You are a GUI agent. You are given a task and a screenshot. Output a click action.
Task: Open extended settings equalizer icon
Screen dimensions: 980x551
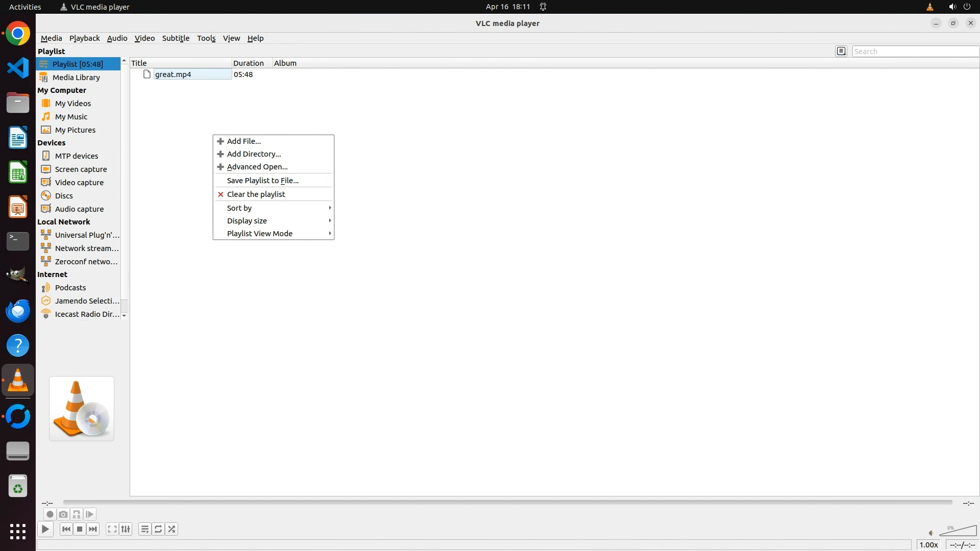126,529
